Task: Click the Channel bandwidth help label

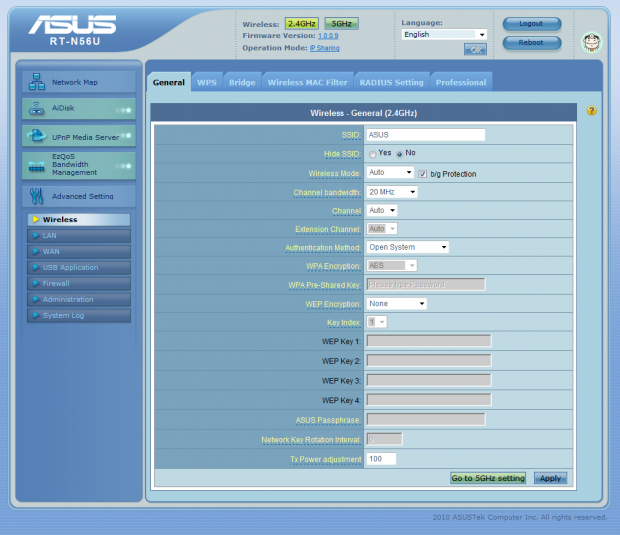Action: click(x=327, y=193)
